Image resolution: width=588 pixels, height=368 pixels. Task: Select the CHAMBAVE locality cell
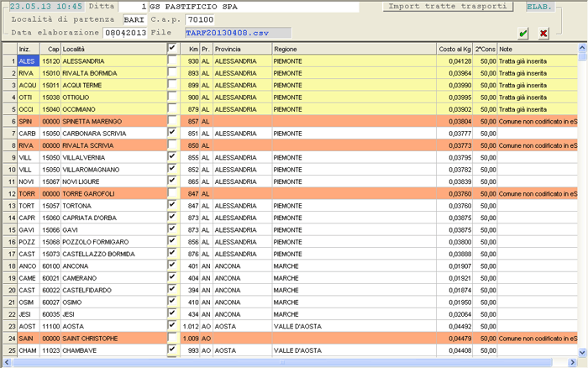113,350
